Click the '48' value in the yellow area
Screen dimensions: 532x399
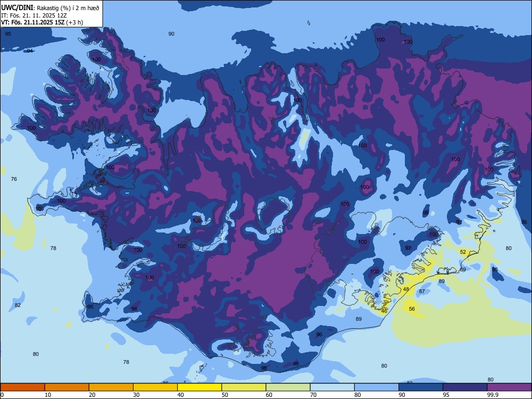click(406, 289)
